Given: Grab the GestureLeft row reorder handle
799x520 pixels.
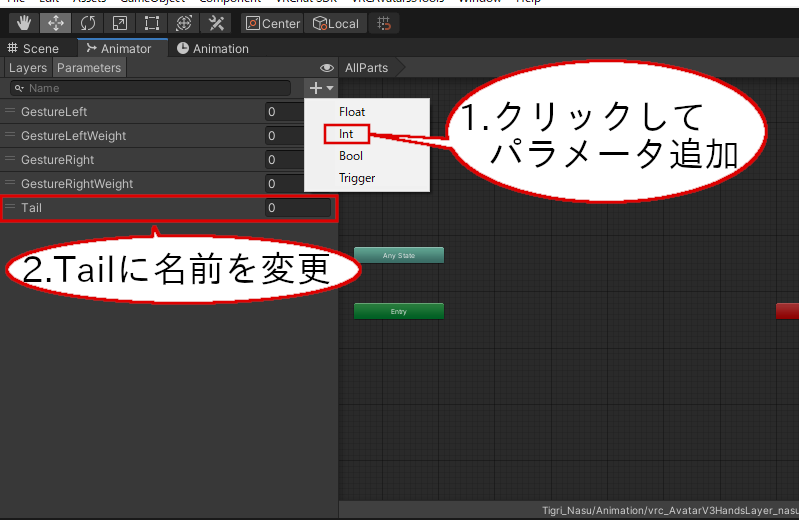Looking at the screenshot, I should (10, 111).
